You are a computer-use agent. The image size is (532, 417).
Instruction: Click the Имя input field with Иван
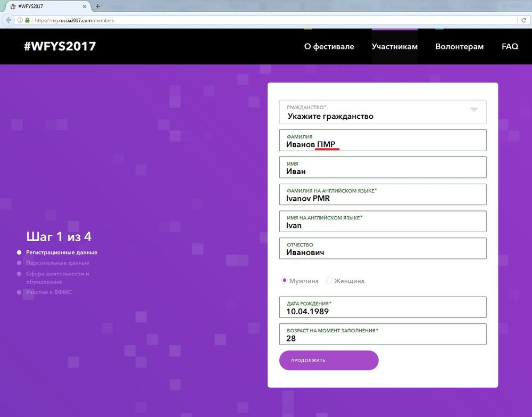(x=383, y=167)
